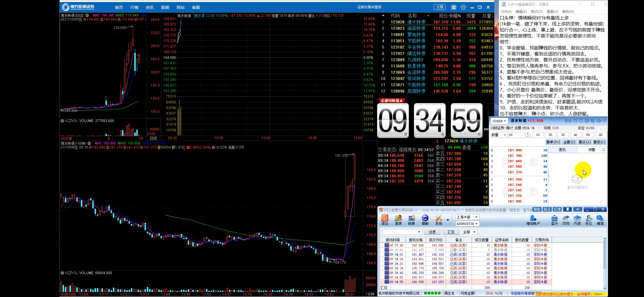Select preset quantity 20
The width and height of the screenshot is (644, 297).
550,135
